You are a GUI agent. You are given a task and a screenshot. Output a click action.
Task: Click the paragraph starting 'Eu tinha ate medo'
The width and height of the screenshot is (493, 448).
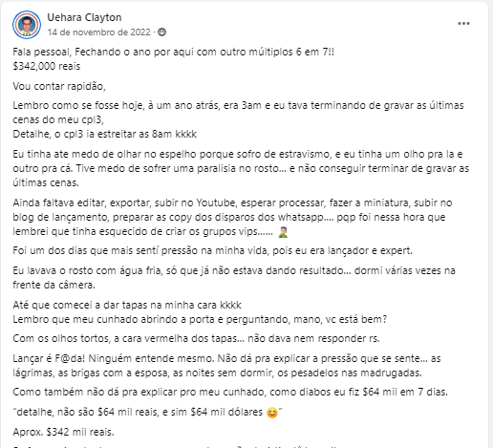pyautogui.click(x=241, y=168)
